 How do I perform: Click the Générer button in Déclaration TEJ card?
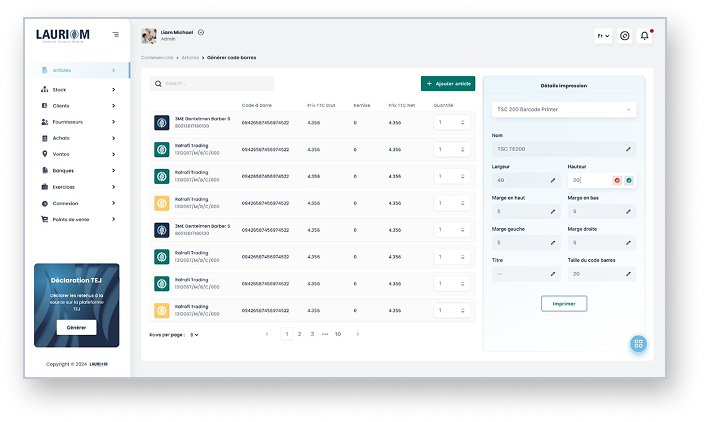pyautogui.click(x=76, y=328)
